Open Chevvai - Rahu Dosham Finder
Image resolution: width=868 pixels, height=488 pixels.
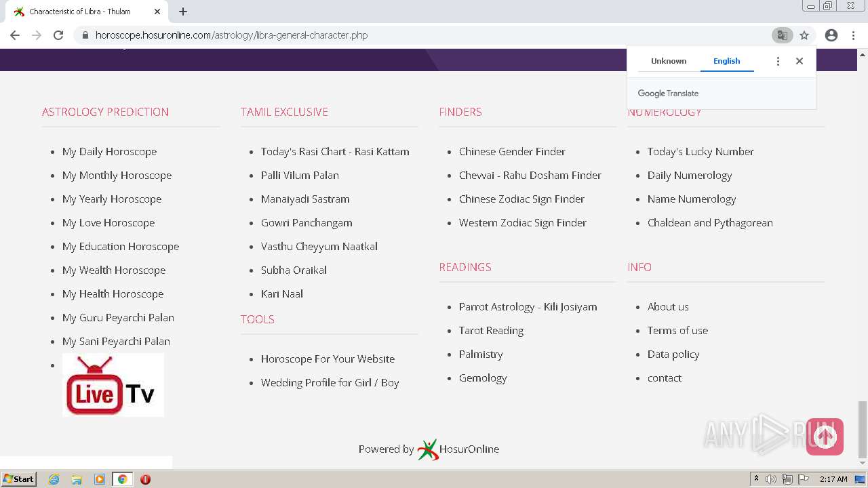coord(530,176)
